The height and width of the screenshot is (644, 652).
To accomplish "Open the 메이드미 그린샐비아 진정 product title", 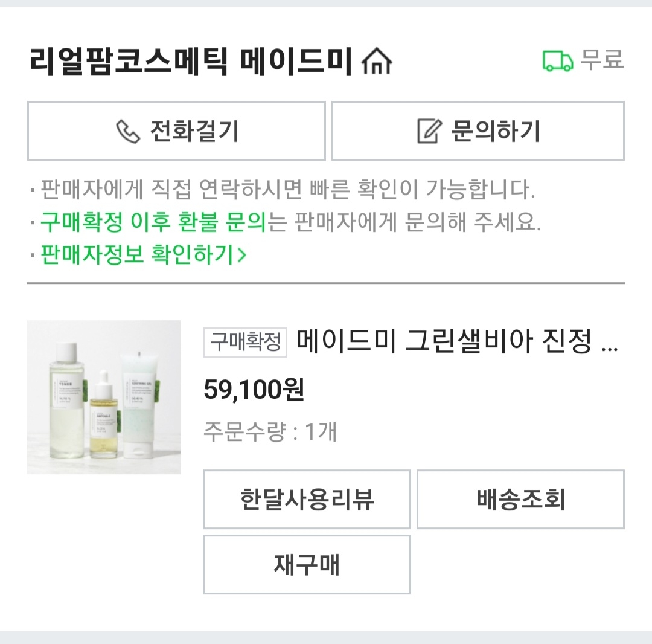I will point(456,343).
